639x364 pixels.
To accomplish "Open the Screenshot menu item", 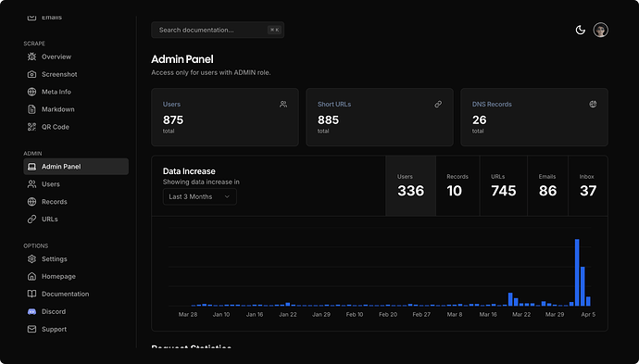I will [76, 74].
